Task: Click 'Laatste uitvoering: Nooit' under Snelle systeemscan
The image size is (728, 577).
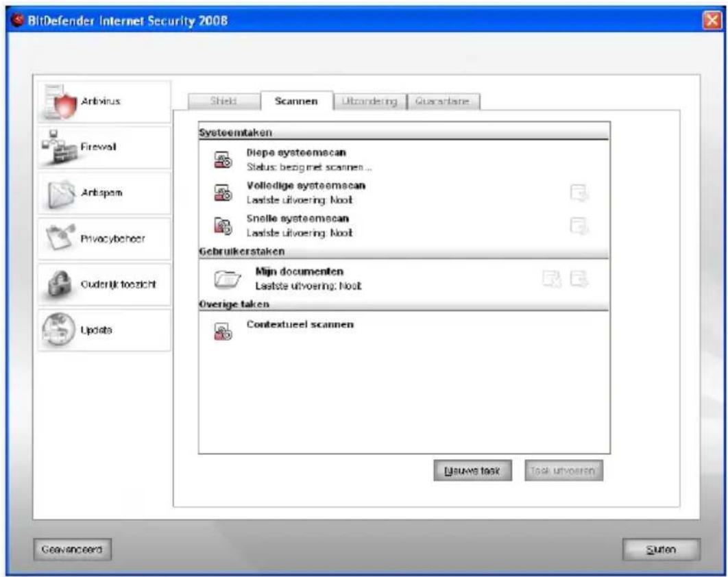Action: 300,233
